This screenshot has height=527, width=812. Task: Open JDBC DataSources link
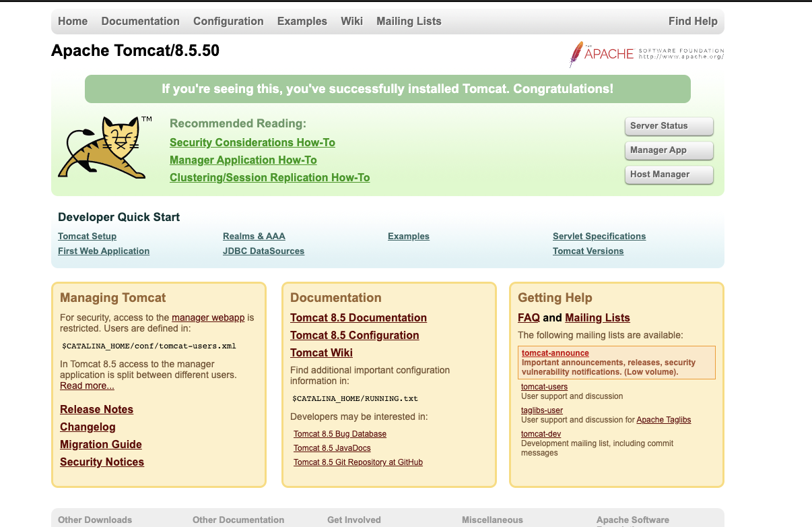pos(263,251)
